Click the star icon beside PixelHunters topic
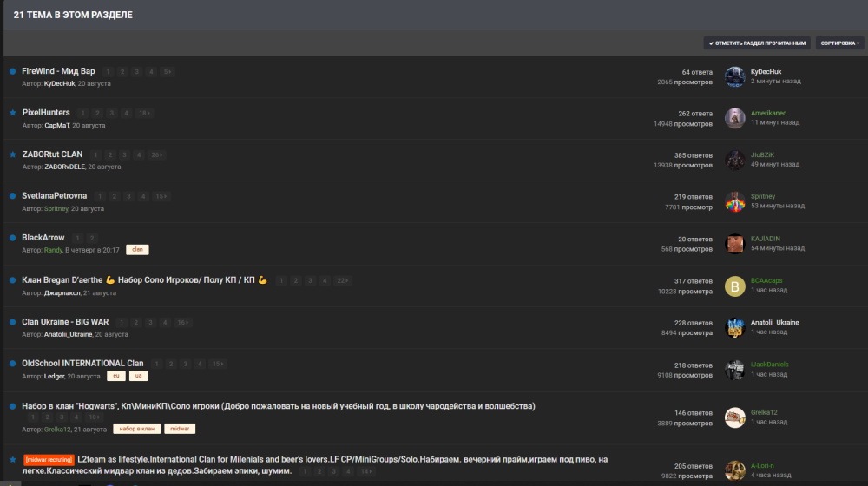The width and height of the screenshot is (868, 486). (x=12, y=113)
